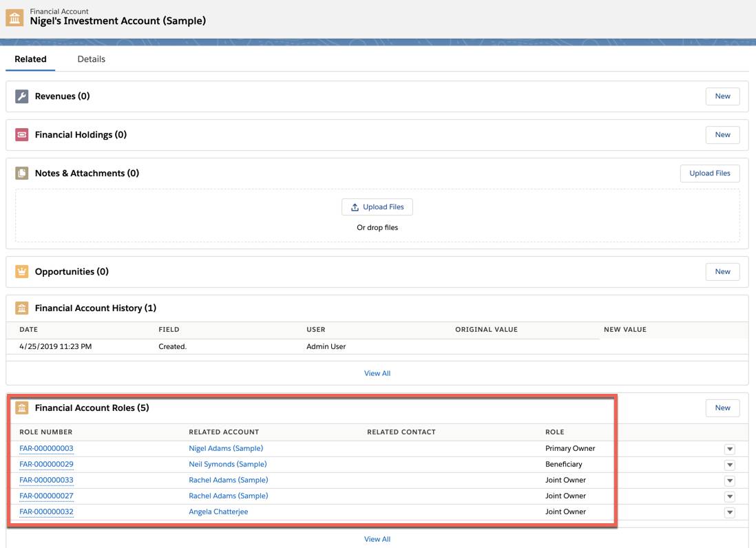Click the Financial Holdings (0) heading
The image size is (756, 548).
tap(81, 135)
